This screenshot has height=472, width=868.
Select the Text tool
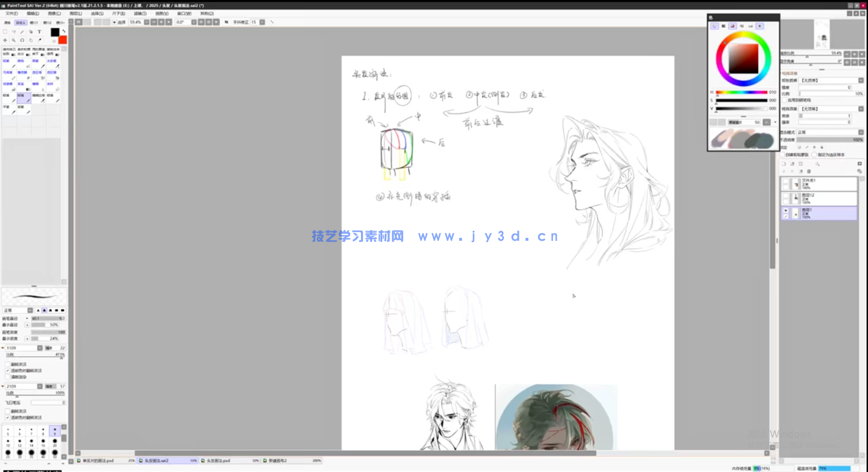(x=40, y=31)
